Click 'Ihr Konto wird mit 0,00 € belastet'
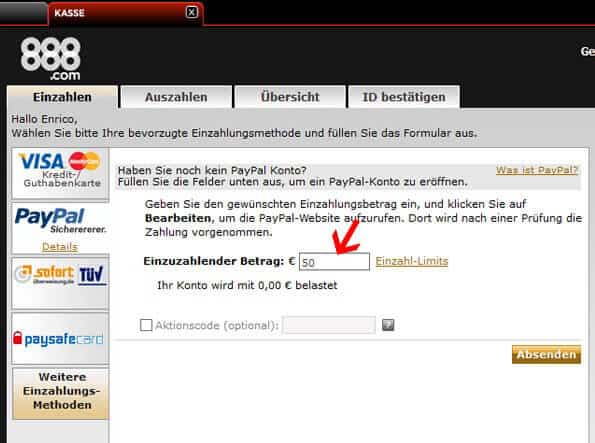The image size is (595, 443). pos(247,285)
